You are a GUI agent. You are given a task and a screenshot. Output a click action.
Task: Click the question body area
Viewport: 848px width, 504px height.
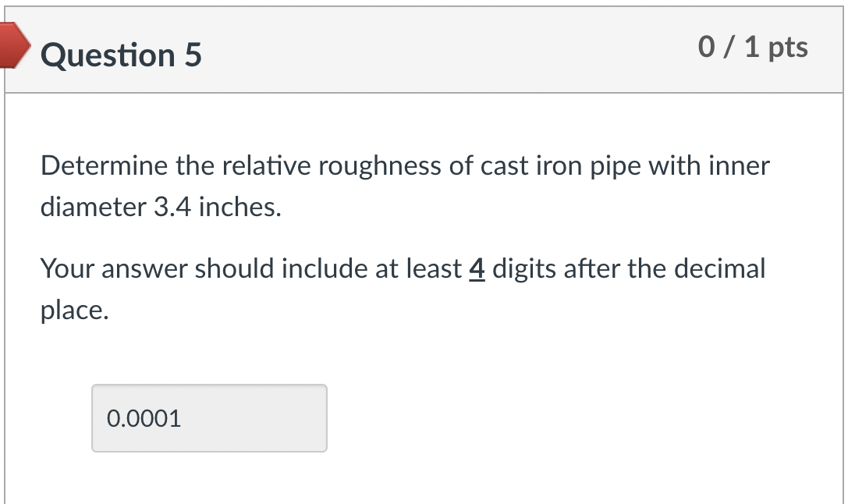pyautogui.click(x=421, y=234)
